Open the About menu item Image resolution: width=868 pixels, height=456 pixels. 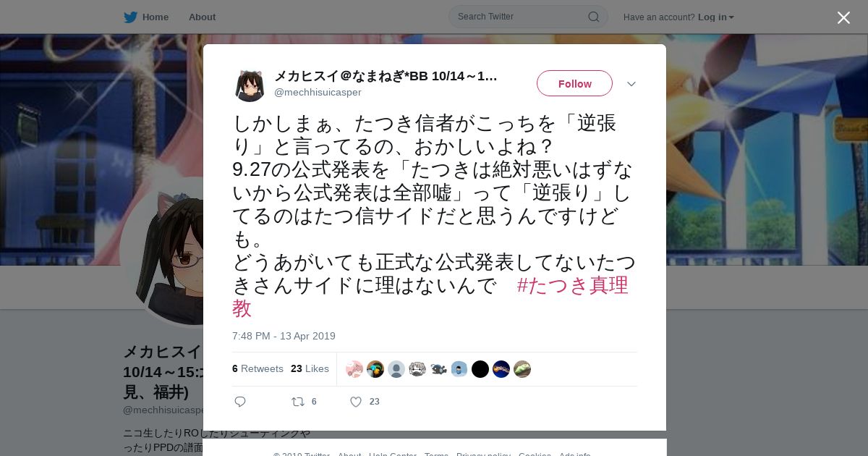202,17
